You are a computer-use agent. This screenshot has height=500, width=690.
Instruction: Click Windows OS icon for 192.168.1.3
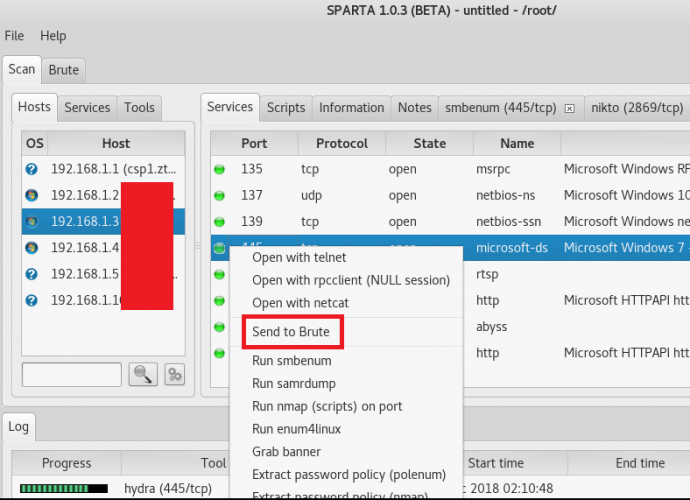pos(32,221)
